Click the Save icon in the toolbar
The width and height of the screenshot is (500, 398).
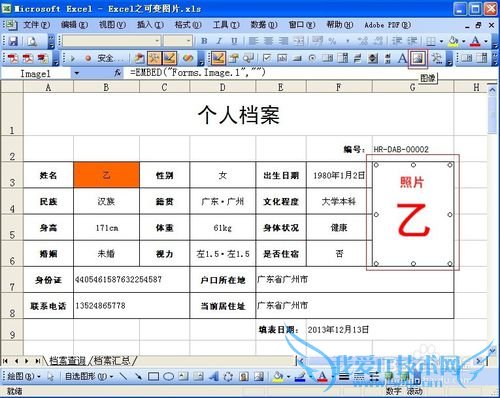(x=13, y=41)
